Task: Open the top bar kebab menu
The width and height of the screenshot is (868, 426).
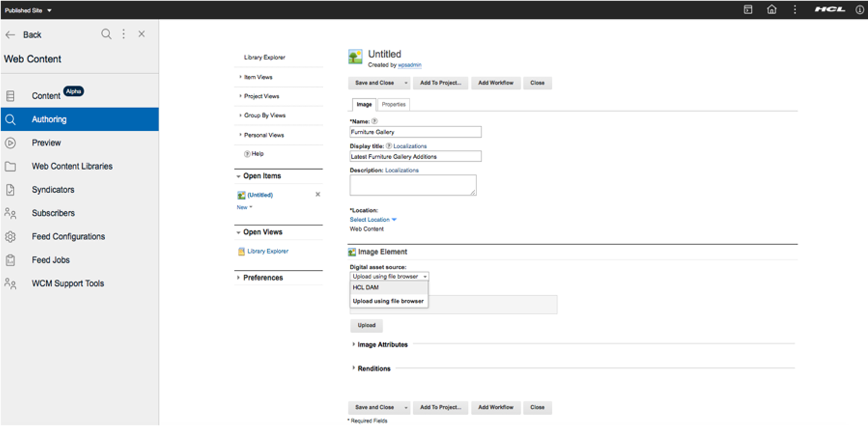Action: [794, 10]
